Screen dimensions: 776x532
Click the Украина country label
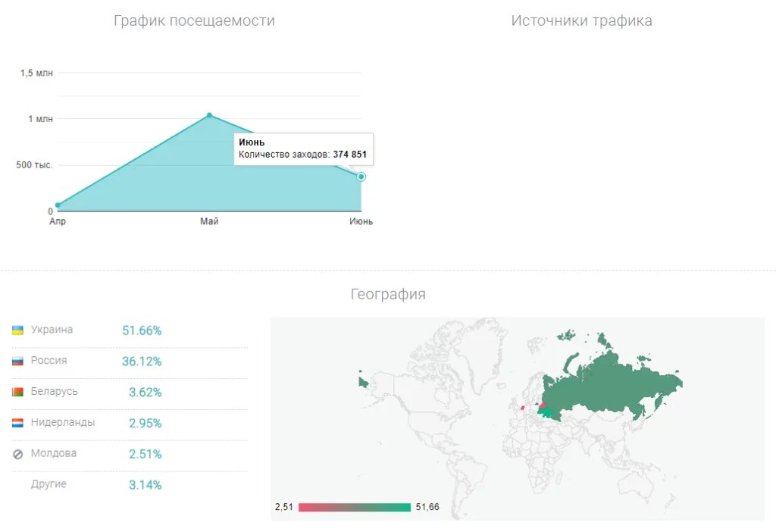(52, 330)
